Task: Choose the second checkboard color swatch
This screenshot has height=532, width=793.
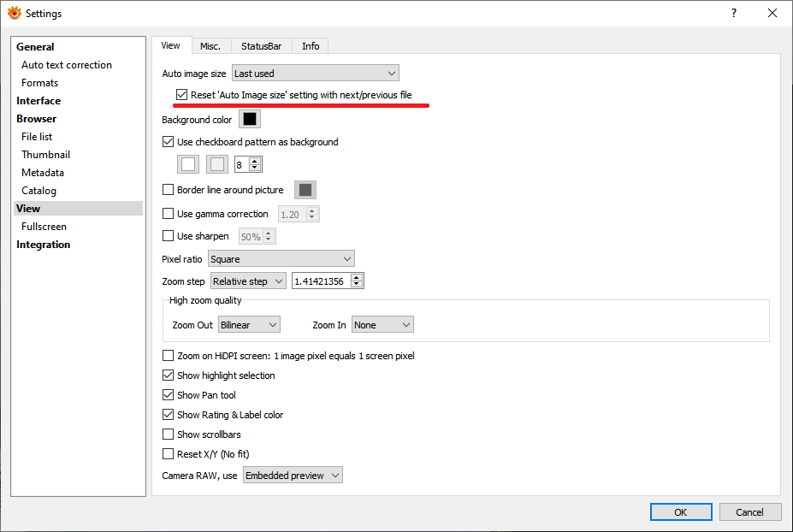Action: 217,164
